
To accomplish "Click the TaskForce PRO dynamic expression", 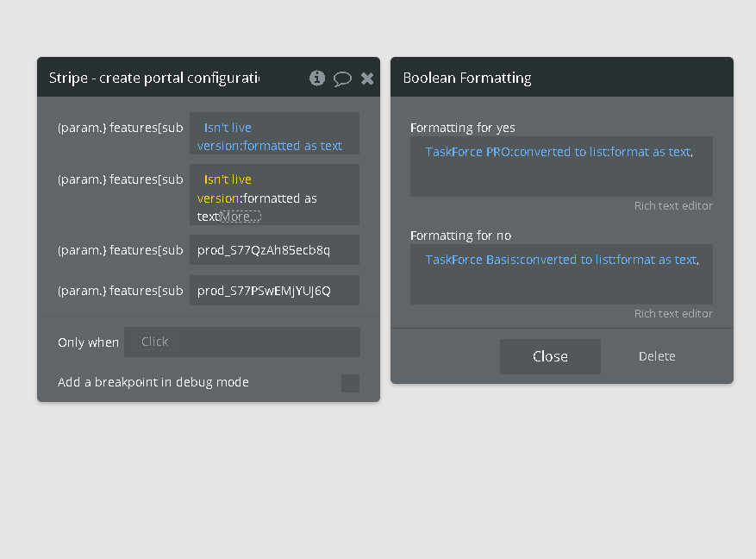I will tap(468, 152).
